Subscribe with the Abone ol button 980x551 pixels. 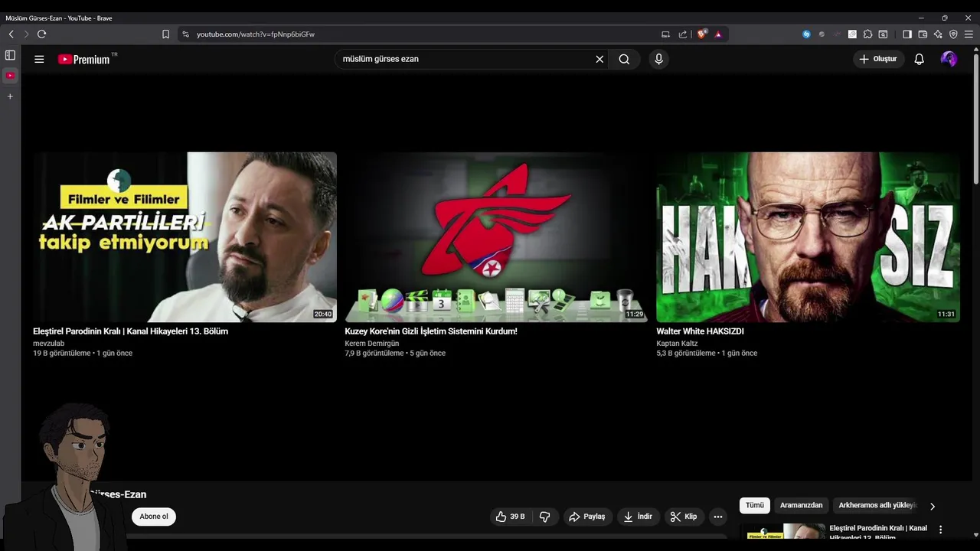pyautogui.click(x=154, y=517)
